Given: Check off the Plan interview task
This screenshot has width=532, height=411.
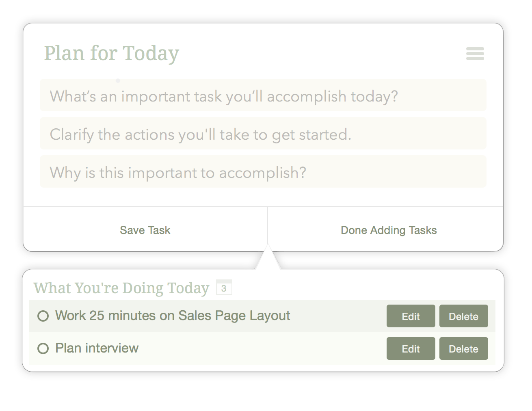Looking at the screenshot, I should tap(43, 348).
